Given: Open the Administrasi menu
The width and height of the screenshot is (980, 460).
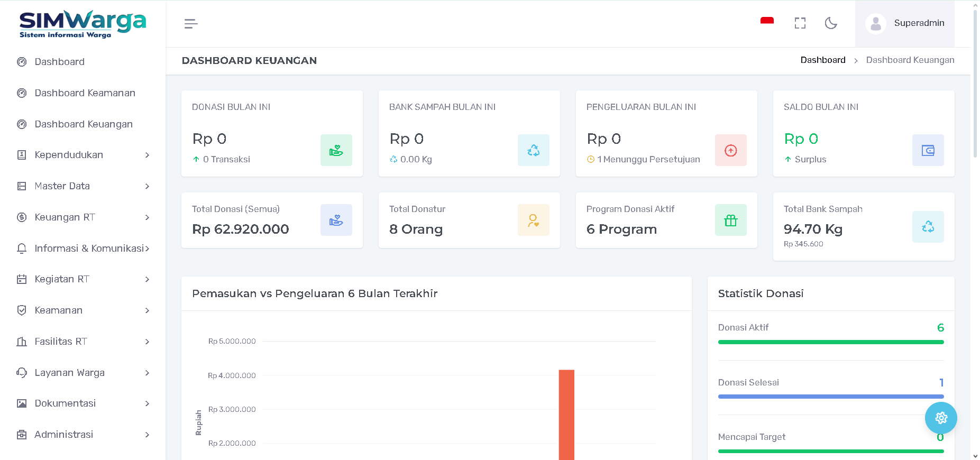Looking at the screenshot, I should pyautogui.click(x=83, y=435).
